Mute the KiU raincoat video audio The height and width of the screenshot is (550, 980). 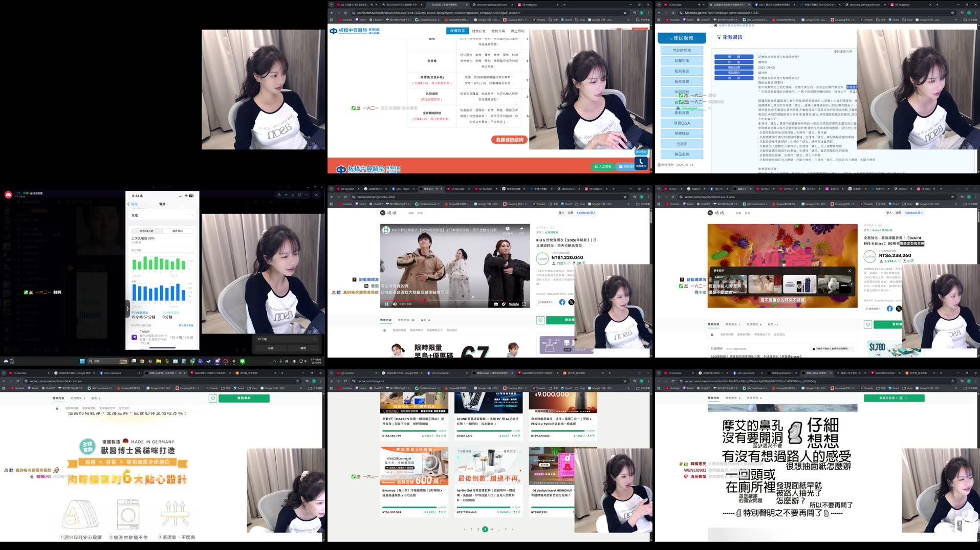pyautogui.click(x=395, y=304)
